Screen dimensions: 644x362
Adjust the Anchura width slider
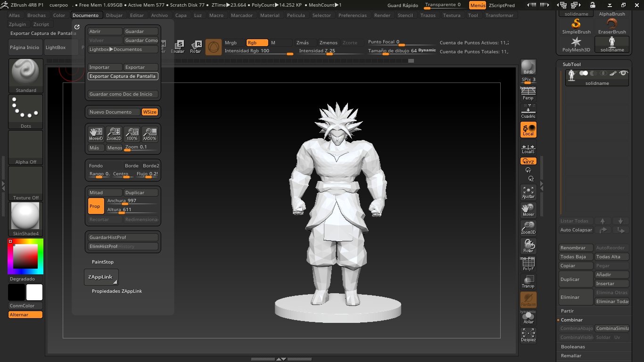(132, 201)
